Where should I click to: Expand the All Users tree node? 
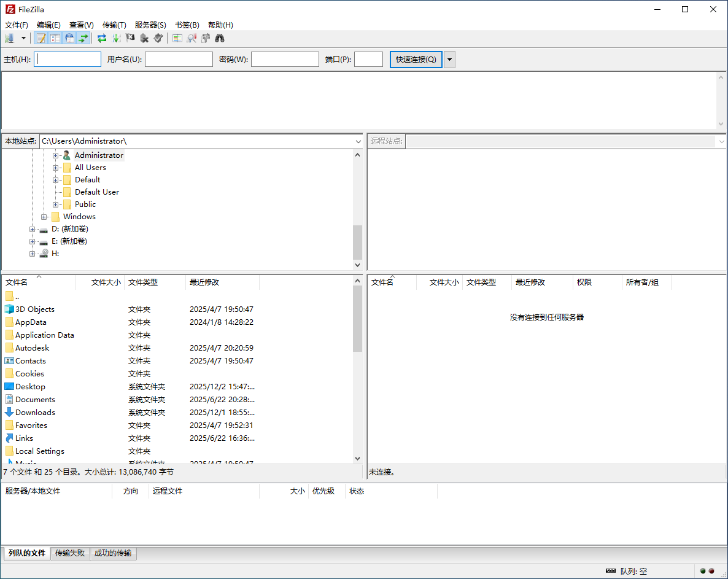55,168
